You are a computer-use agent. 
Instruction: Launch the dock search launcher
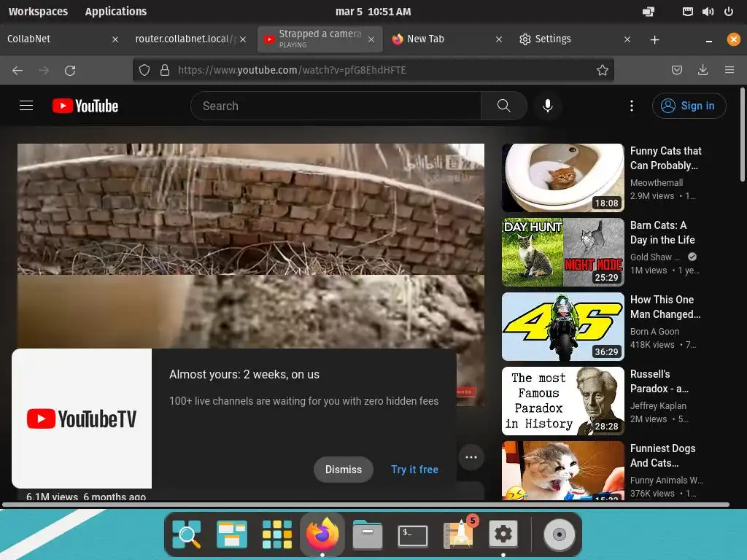187,534
